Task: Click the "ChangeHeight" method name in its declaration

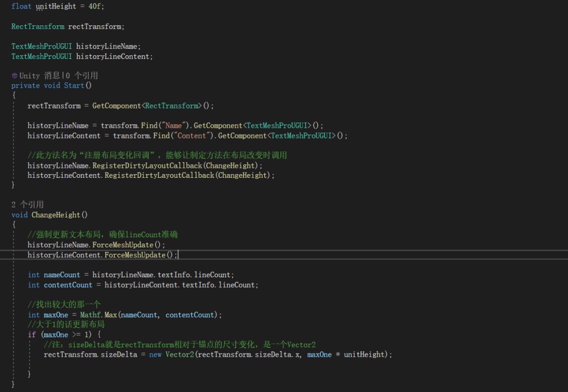Action: [x=56, y=215]
